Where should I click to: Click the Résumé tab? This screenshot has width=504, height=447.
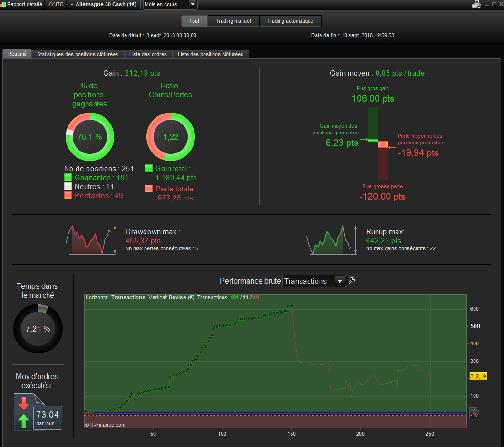tap(18, 54)
